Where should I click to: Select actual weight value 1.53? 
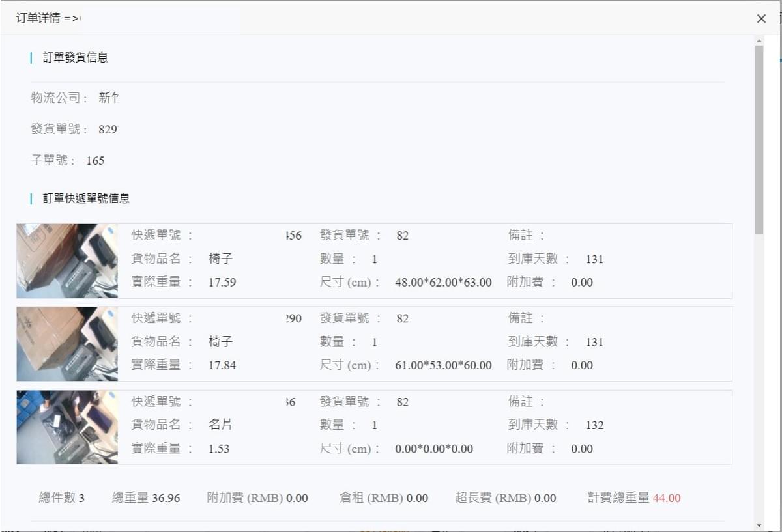(219, 449)
